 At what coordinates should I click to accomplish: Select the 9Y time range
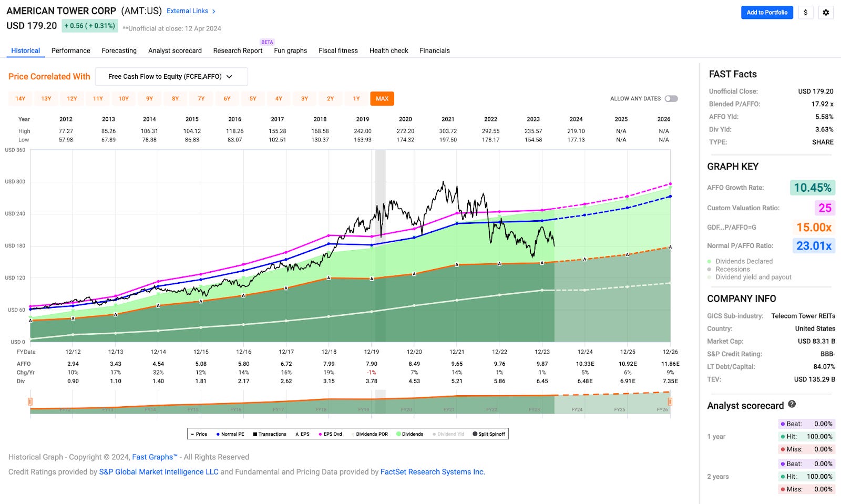click(x=149, y=99)
